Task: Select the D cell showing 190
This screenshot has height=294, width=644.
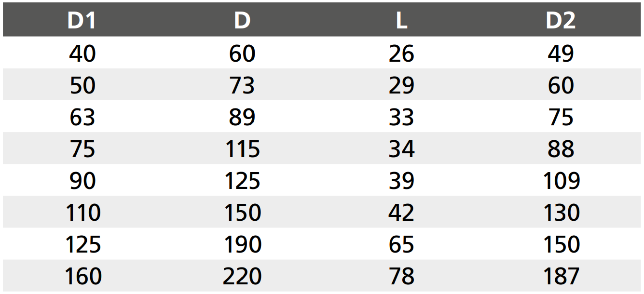Action: click(x=243, y=244)
